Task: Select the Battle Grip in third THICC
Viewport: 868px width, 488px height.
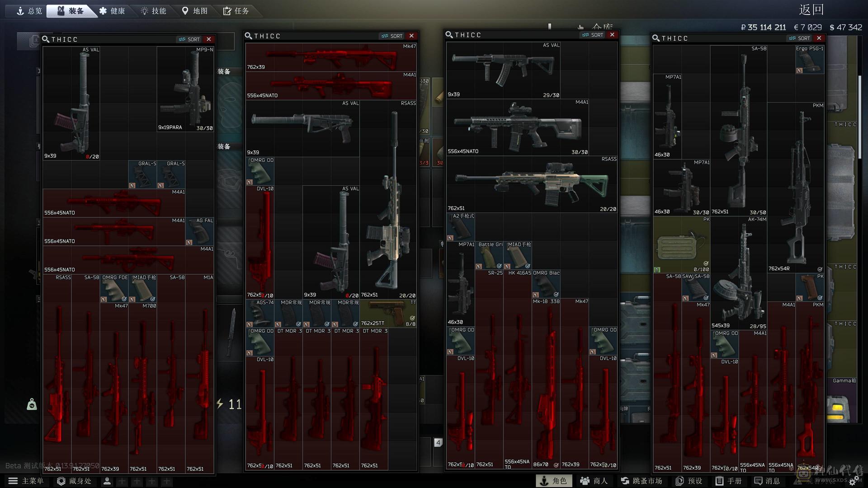Action: tap(489, 255)
